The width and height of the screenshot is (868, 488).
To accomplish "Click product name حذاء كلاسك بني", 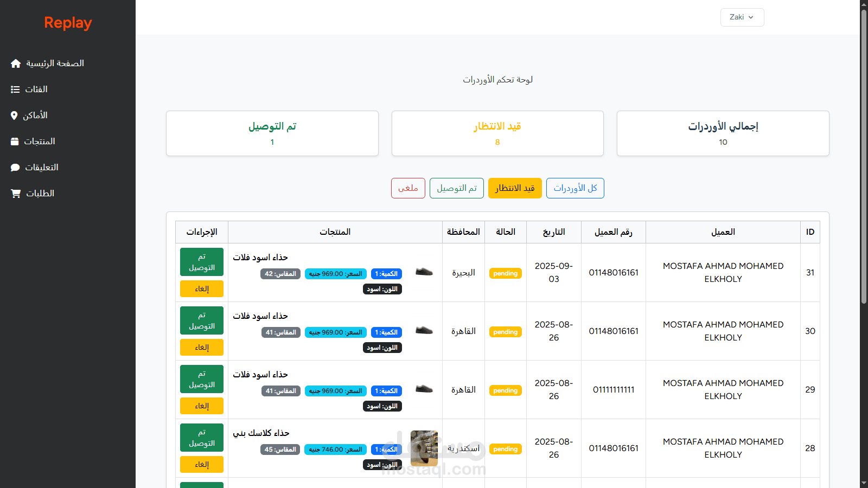I will click(x=261, y=433).
